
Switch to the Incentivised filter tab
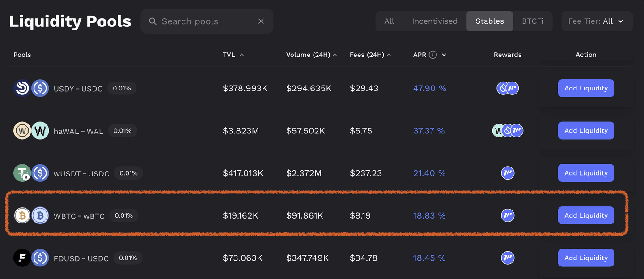click(x=434, y=21)
